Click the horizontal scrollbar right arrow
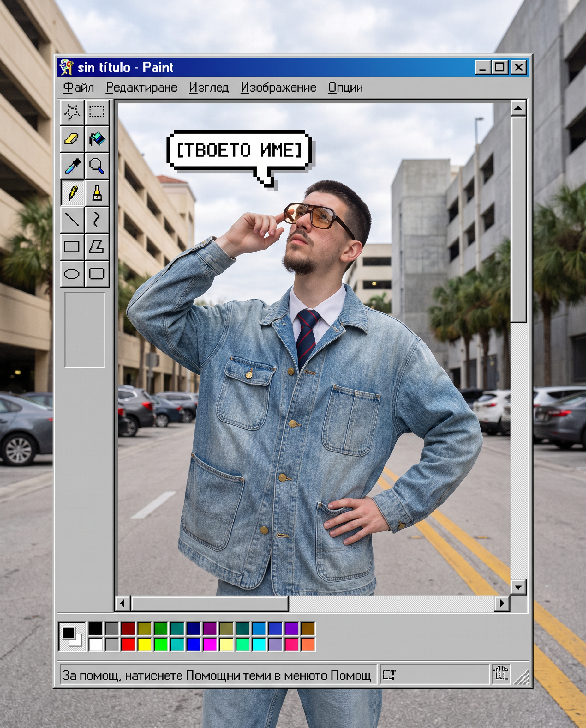586x728 pixels. pos(502,603)
